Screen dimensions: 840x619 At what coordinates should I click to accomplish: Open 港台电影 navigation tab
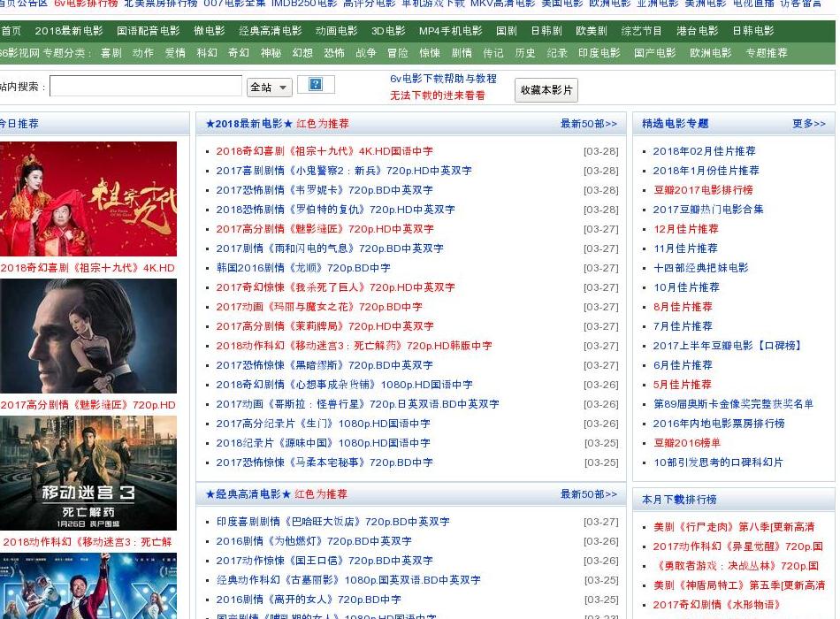coord(697,31)
